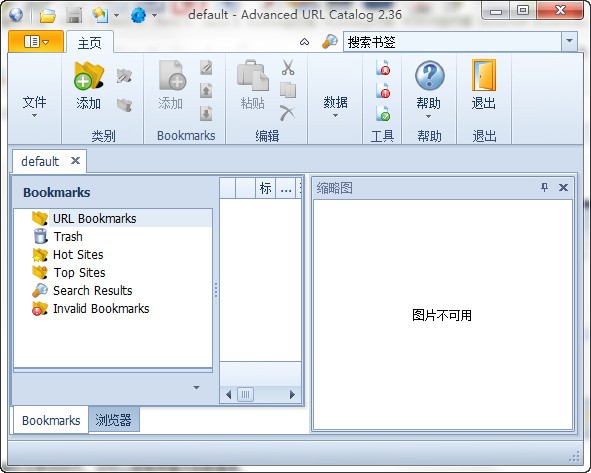Open the search bookmarks dropdown arrow
Image resolution: width=591 pixels, height=473 pixels.
coord(569,41)
